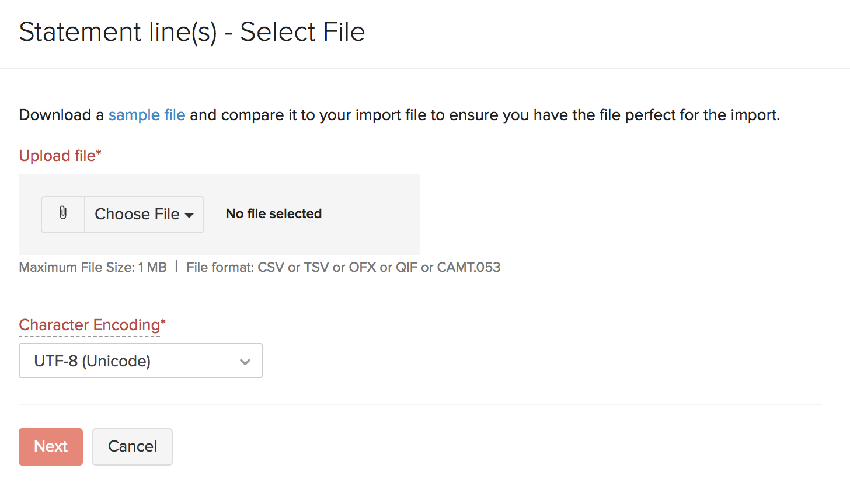Click the dashed-underlined Character Encoding label
This screenshot has width=850, height=504.
pyautogui.click(x=89, y=325)
